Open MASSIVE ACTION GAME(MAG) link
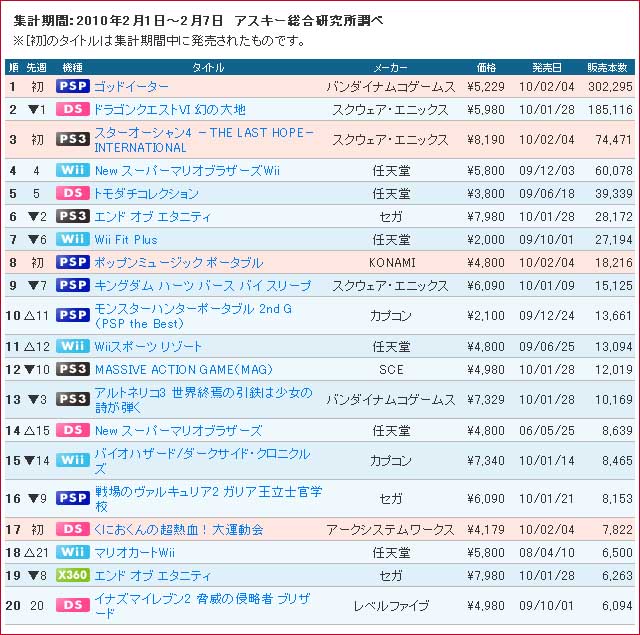 183,369
